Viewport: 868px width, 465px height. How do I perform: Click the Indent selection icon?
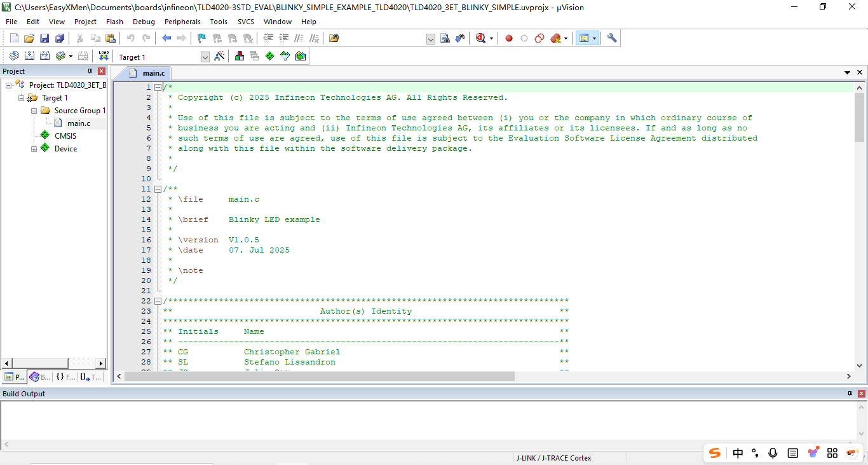[269, 38]
